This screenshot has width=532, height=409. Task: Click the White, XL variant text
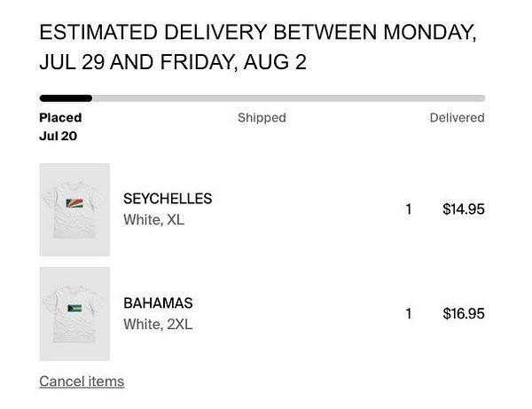coord(153,220)
